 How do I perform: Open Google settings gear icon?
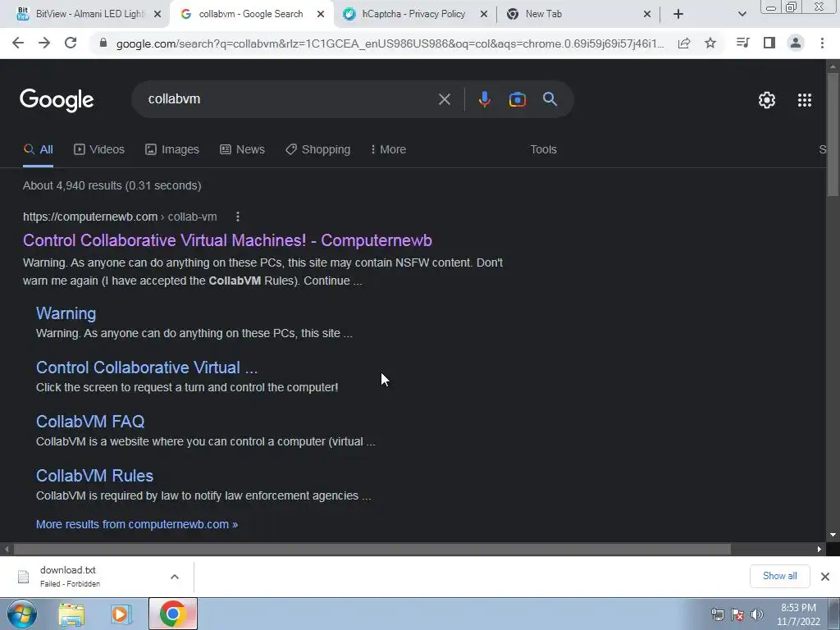point(767,99)
